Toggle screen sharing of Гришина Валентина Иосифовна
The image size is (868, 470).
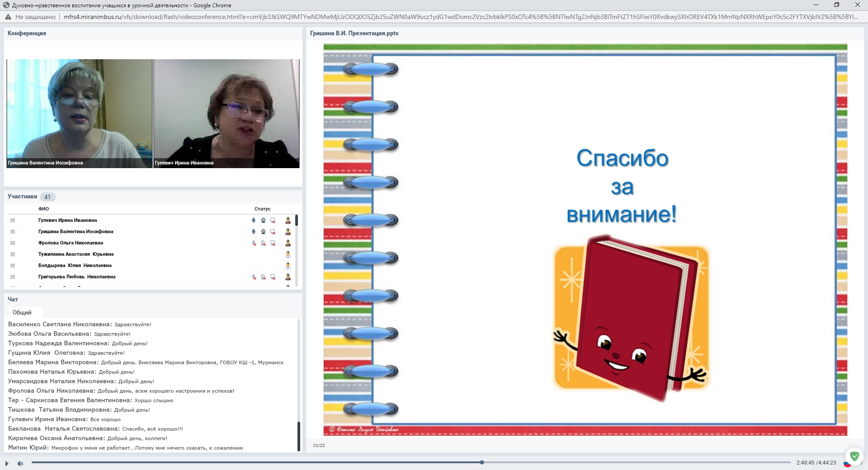(x=273, y=232)
